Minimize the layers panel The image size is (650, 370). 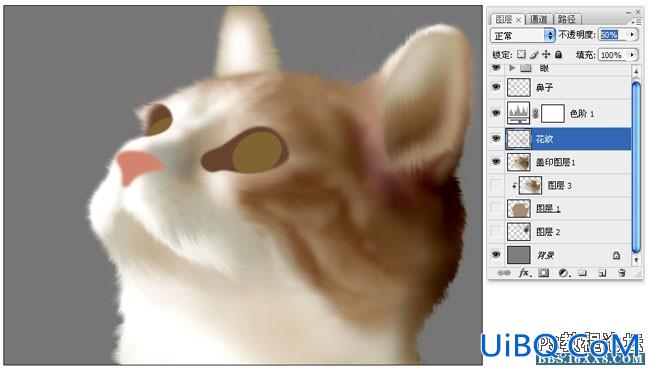click(x=629, y=12)
